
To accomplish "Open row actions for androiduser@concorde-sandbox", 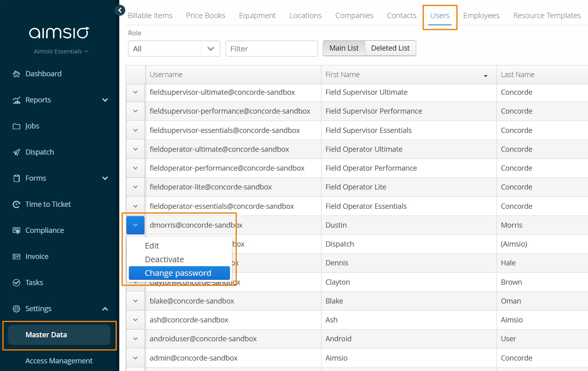I will [136, 339].
